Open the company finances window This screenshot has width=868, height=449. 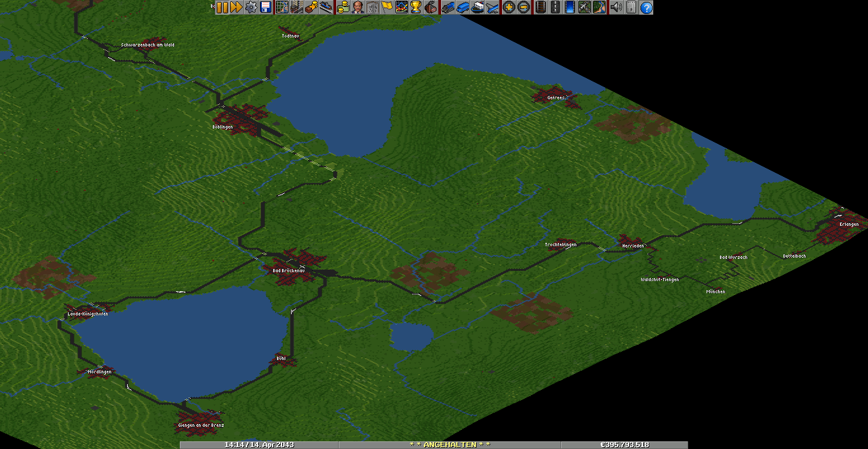343,8
